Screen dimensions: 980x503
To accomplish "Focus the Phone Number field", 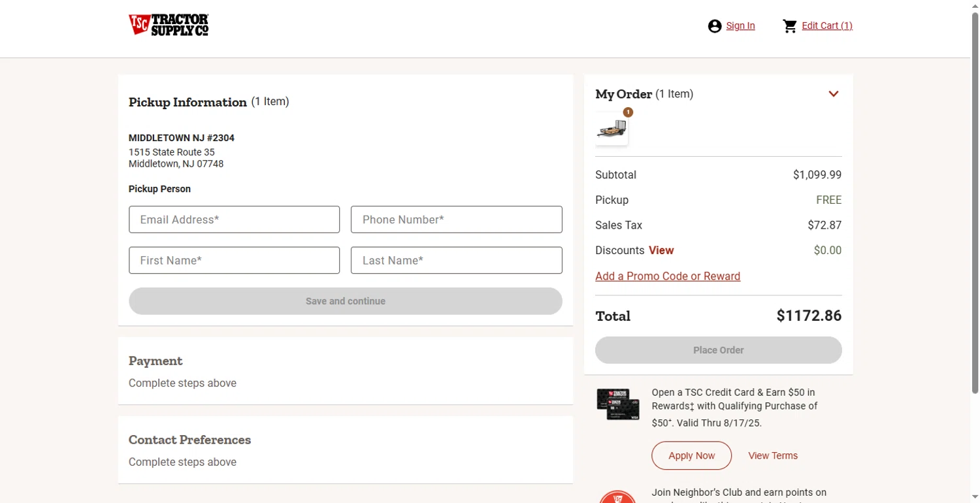I will [x=456, y=219].
